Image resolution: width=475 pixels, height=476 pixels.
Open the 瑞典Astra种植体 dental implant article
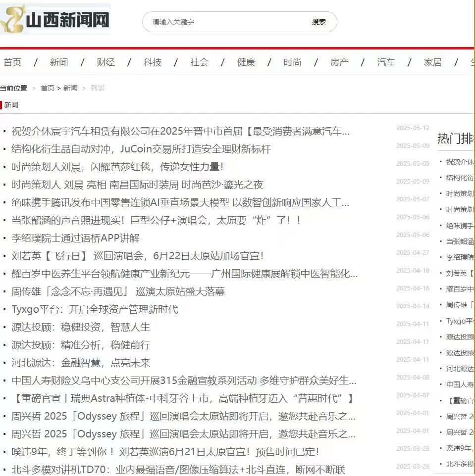coord(182,399)
